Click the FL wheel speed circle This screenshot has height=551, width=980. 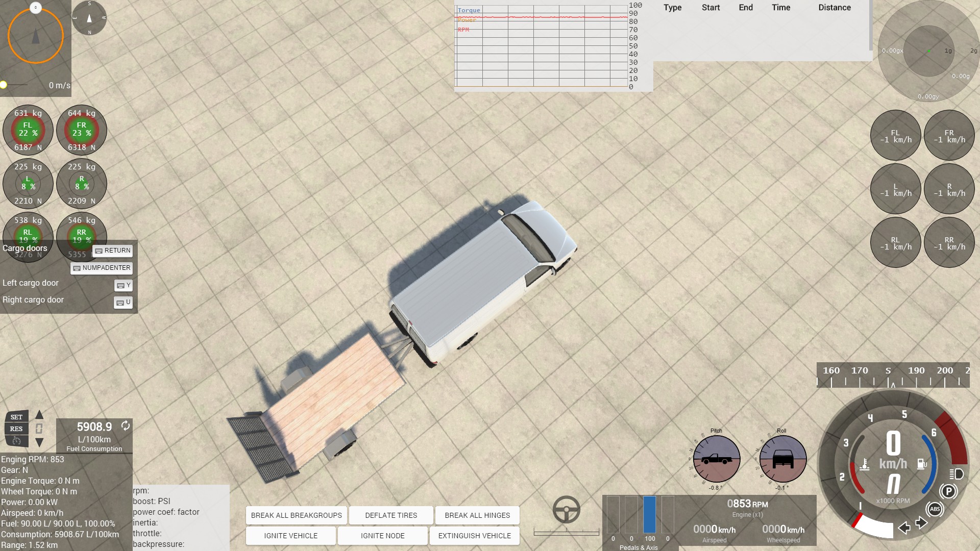pyautogui.click(x=896, y=135)
